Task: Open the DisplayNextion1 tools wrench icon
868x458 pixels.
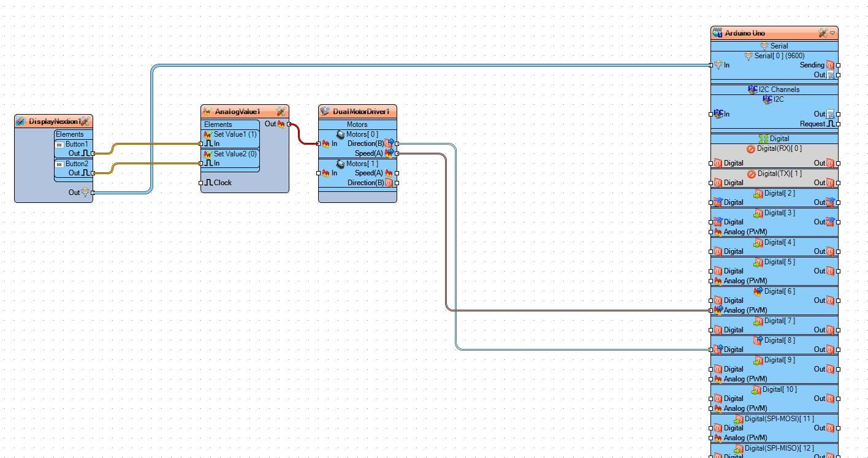Action: pos(84,121)
